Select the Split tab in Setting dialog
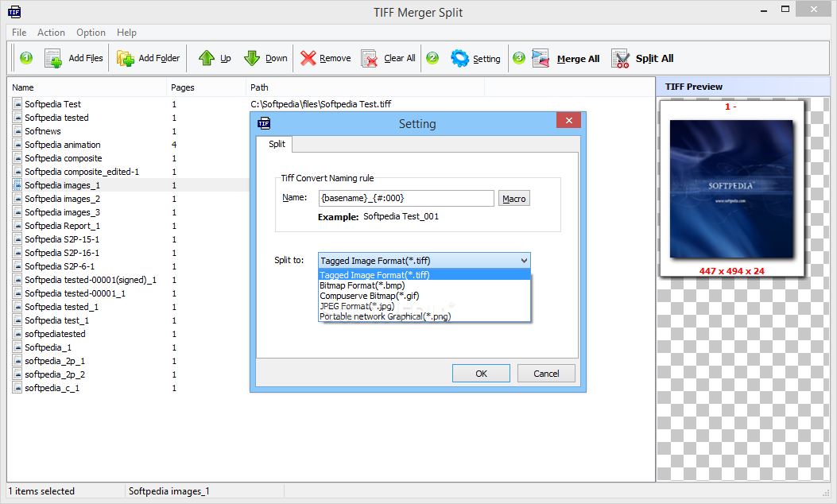This screenshot has height=504, width=837. click(277, 144)
